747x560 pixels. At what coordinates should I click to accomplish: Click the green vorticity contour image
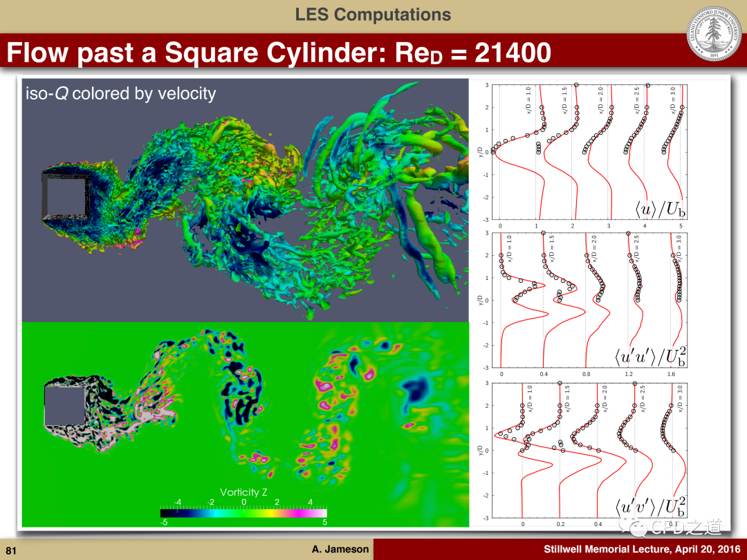(x=246, y=424)
